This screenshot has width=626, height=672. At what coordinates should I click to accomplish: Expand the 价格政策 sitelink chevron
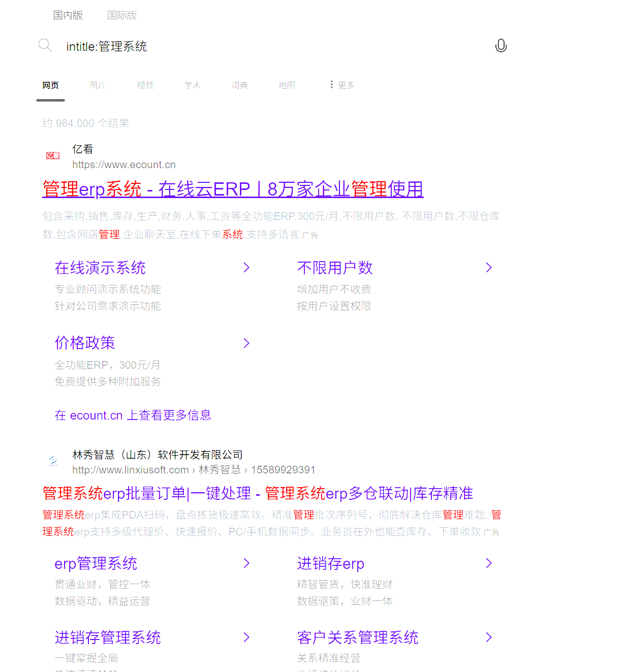246,343
